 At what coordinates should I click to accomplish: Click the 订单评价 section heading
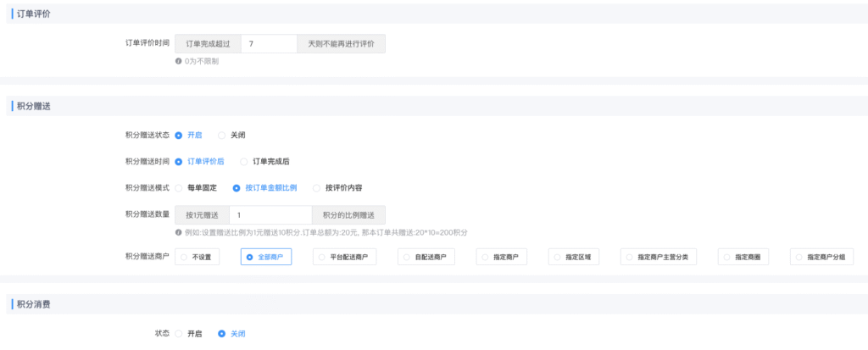coord(34,14)
